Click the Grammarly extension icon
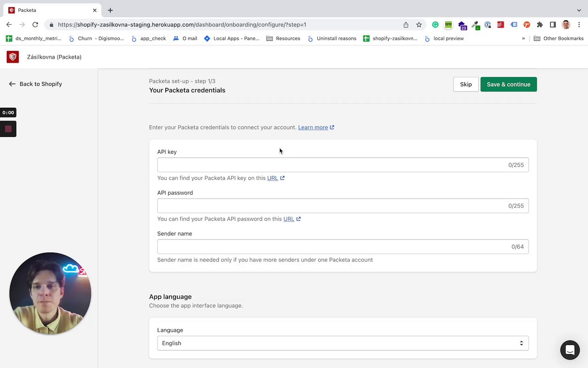 (435, 25)
